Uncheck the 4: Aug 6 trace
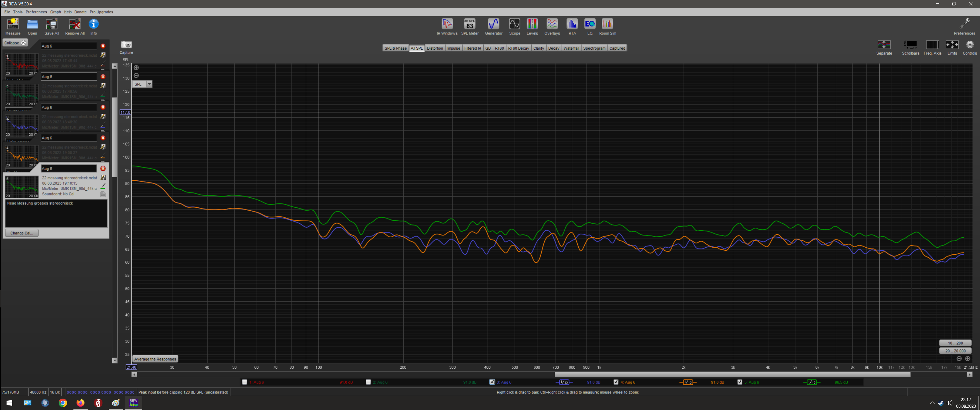The height and width of the screenshot is (410, 980). tap(616, 382)
